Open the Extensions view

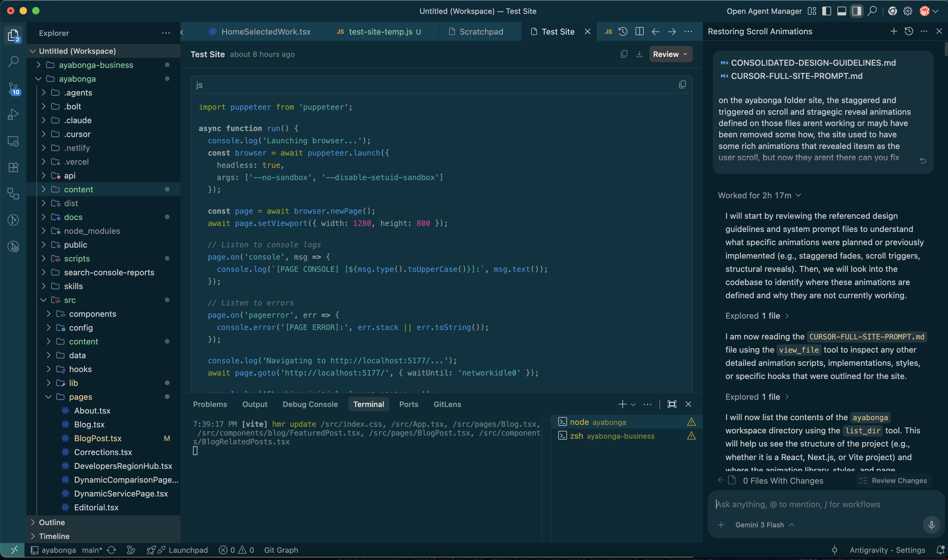point(13,167)
